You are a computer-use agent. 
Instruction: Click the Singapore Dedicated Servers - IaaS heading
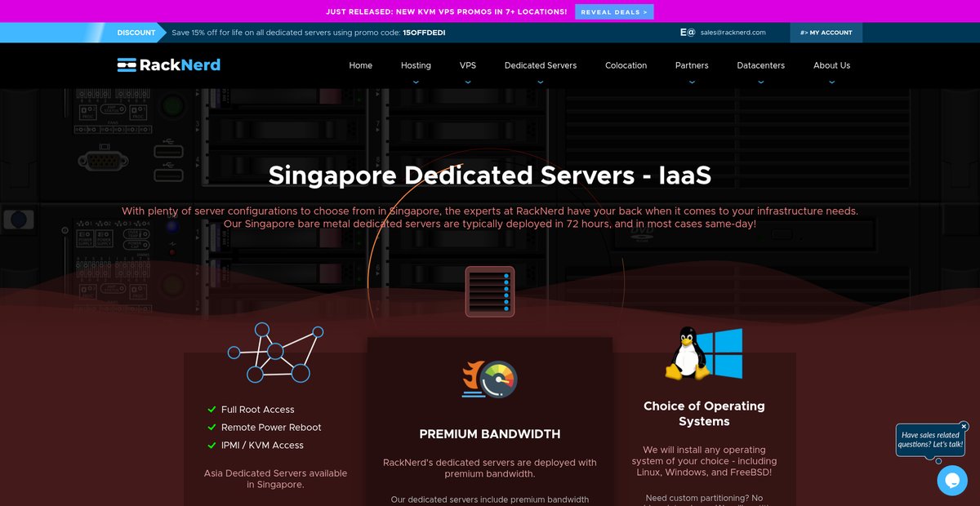tap(490, 175)
